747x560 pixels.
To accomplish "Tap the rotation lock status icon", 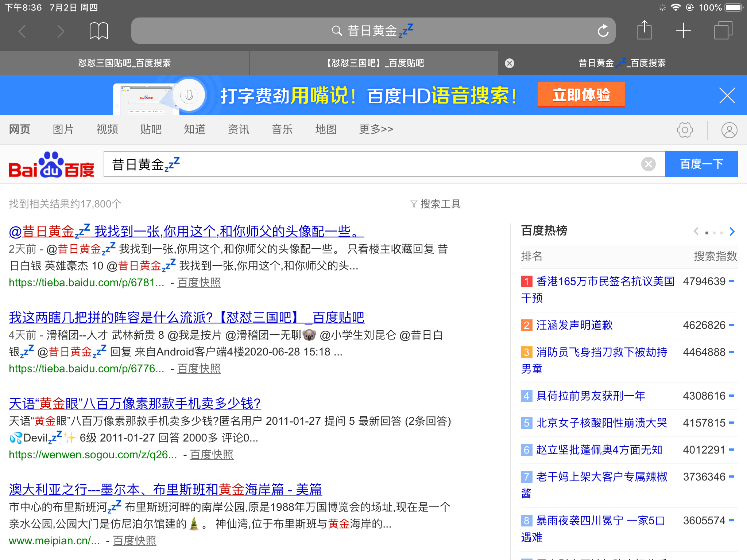I will (x=690, y=7).
